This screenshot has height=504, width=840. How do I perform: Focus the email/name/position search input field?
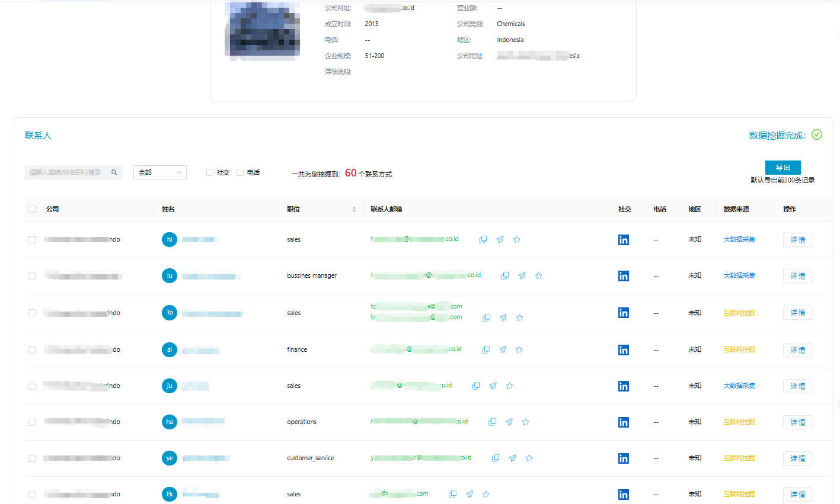click(66, 172)
